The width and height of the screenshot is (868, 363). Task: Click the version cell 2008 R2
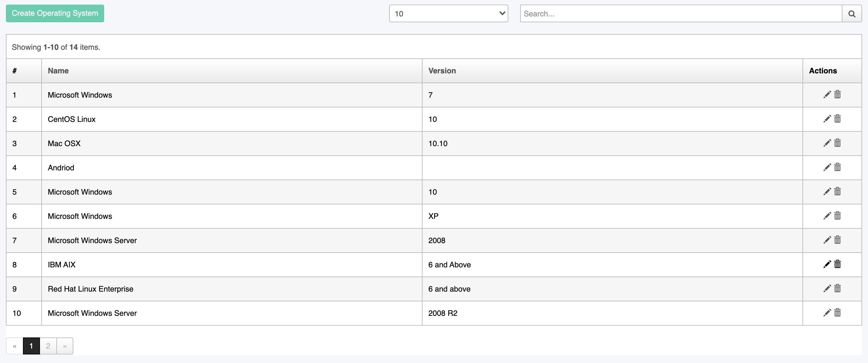coord(612,314)
